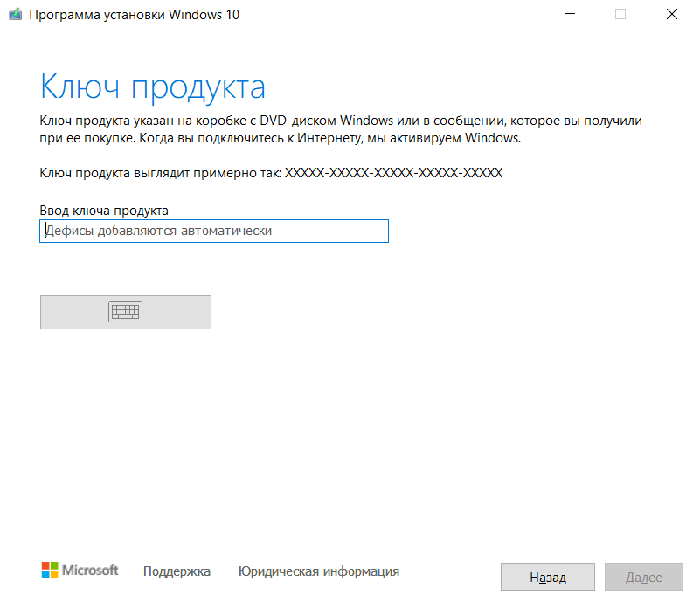Open the on-screen keyboard button

point(126,312)
